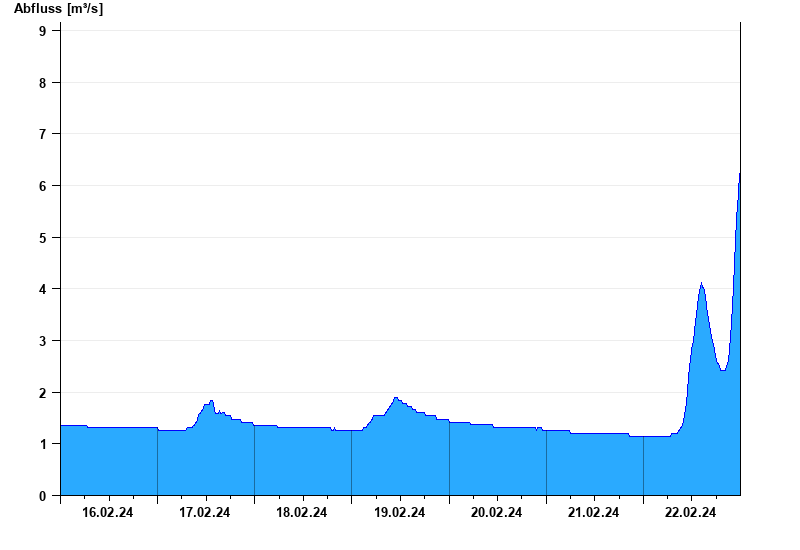
Task: Click the 16.02.24 date label
Action: tap(108, 512)
